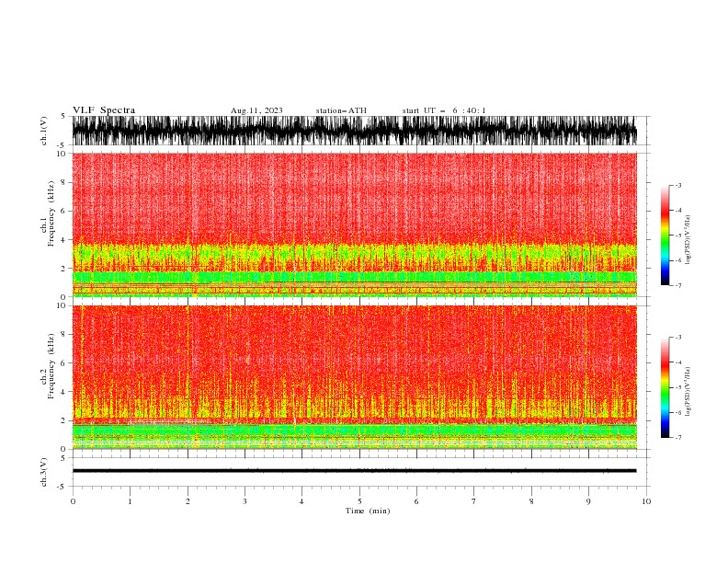Click the ch.1 voltage waveform trace

point(354,131)
